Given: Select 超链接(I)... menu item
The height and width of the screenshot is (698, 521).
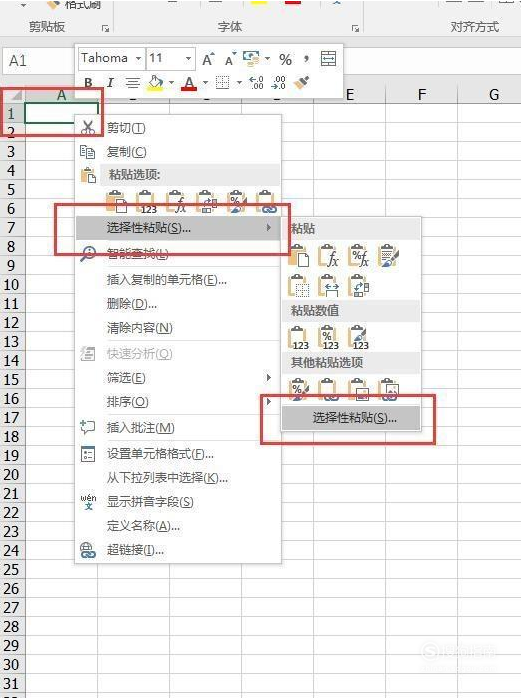Looking at the screenshot, I should coord(178,550).
